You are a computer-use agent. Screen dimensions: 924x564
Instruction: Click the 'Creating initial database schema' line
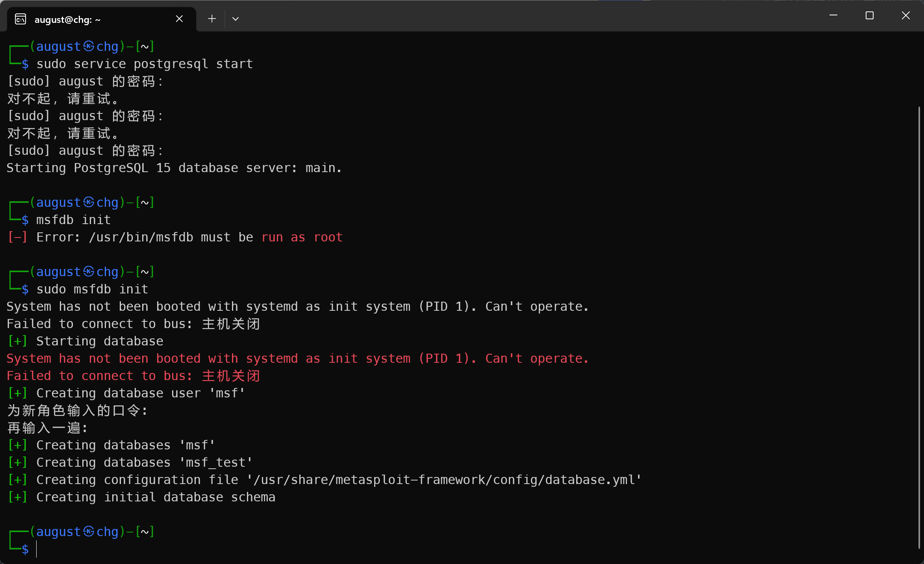(x=156, y=497)
